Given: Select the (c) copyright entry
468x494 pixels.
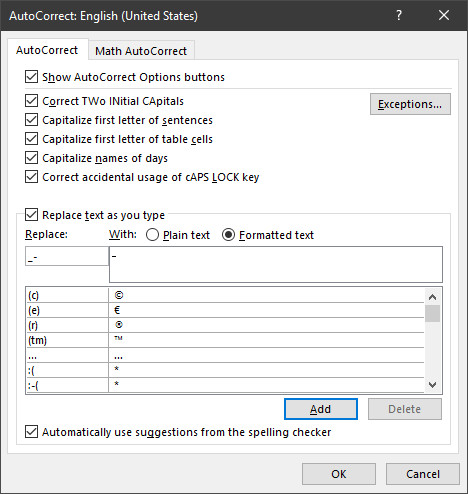Looking at the screenshot, I should click(x=225, y=295).
